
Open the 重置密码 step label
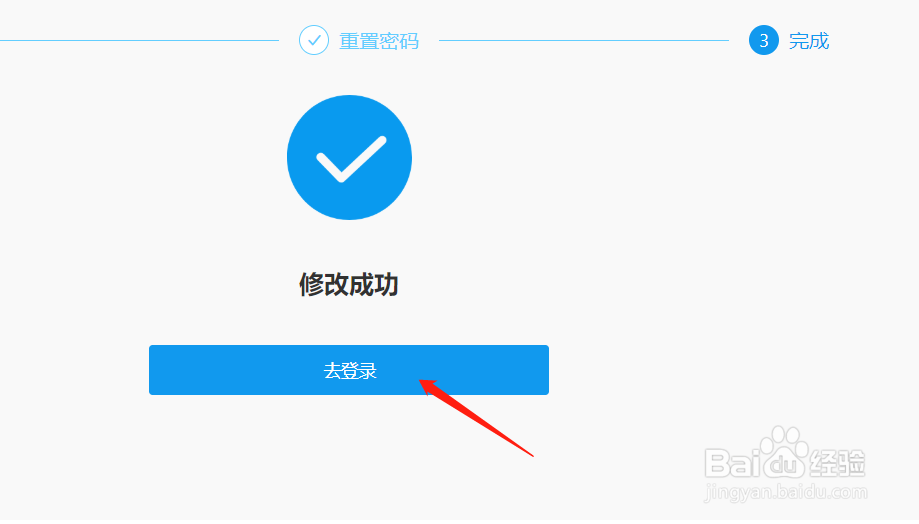(x=379, y=41)
